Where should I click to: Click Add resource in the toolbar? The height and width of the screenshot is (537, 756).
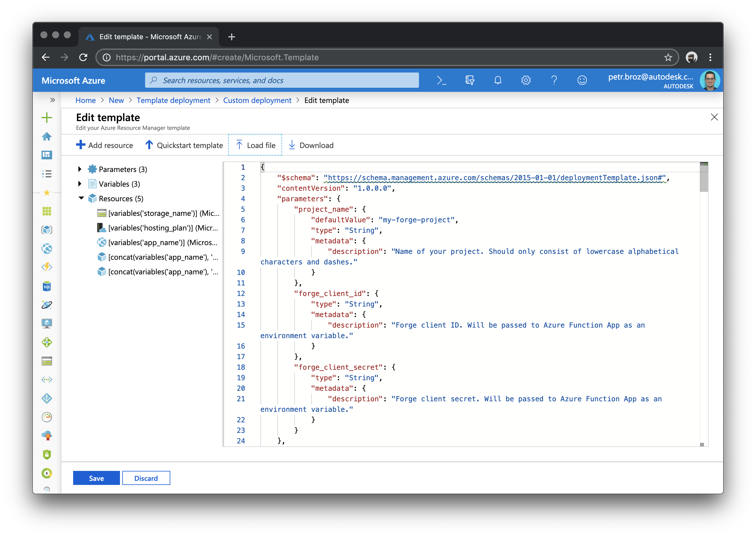pos(104,145)
